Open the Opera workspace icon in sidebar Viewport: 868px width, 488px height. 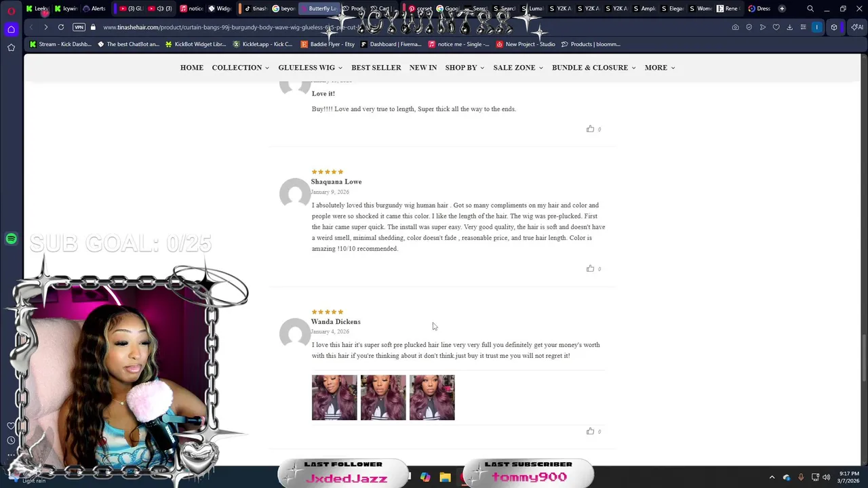(x=11, y=29)
